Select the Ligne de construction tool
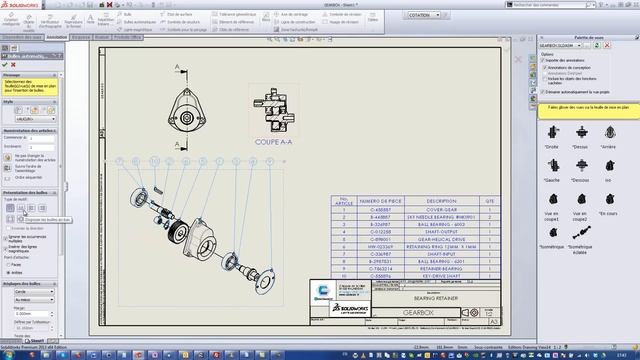The image size is (640, 360). (x=295, y=22)
